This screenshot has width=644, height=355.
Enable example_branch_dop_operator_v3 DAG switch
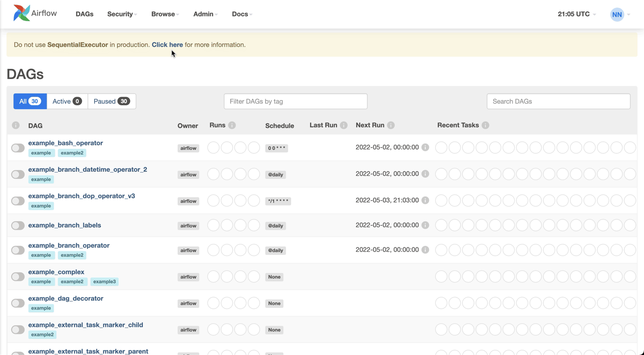[18, 201]
